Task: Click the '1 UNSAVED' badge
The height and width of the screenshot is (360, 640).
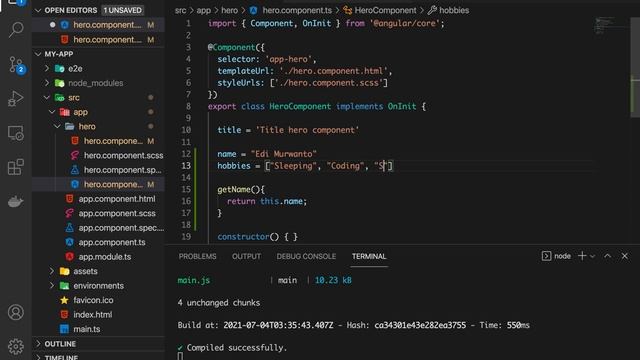Action: [x=122, y=10]
